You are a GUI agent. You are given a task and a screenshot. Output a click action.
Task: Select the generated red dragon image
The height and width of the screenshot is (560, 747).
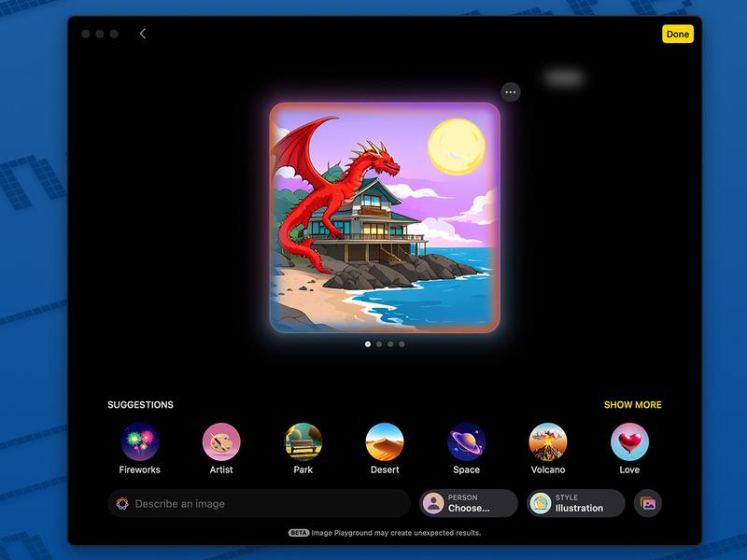coord(385,217)
